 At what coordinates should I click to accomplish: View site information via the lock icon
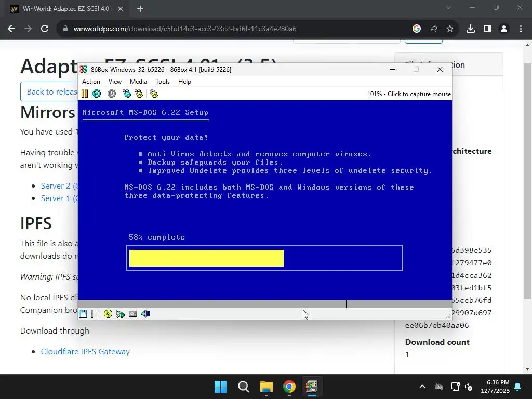65,29
